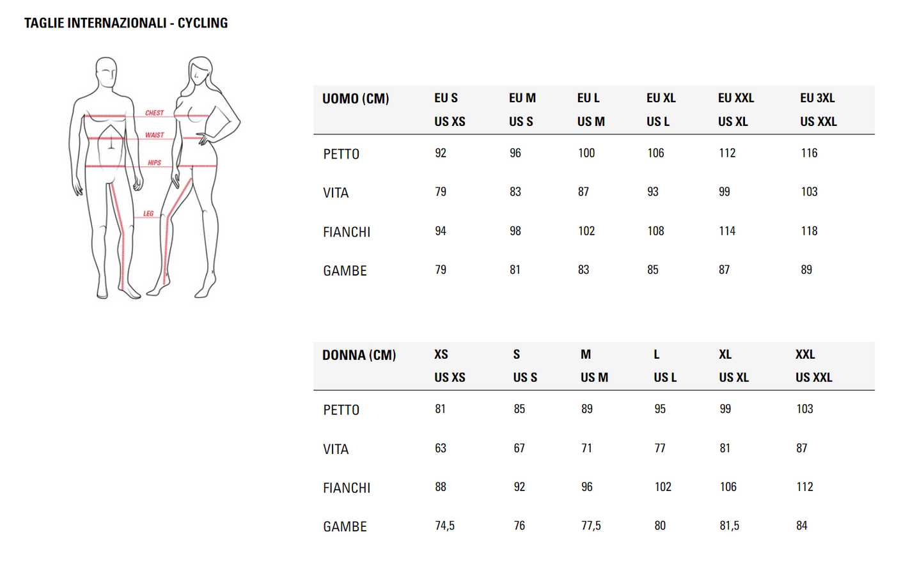Viewport: 924px width, 562px height.
Task: Click the UOMO (CM) table header
Action: click(x=356, y=99)
